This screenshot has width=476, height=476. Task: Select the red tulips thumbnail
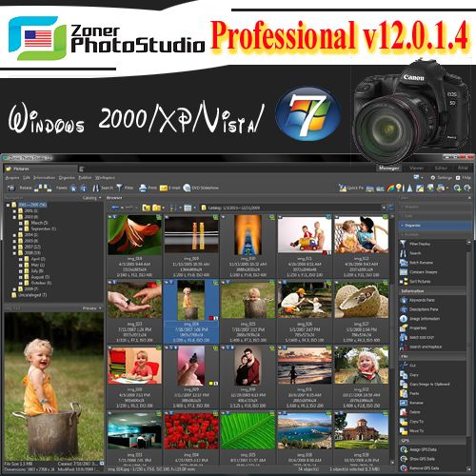(191, 431)
